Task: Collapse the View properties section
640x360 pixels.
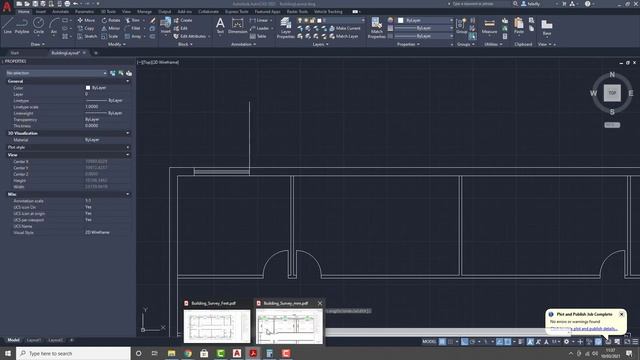Action: click(128, 155)
